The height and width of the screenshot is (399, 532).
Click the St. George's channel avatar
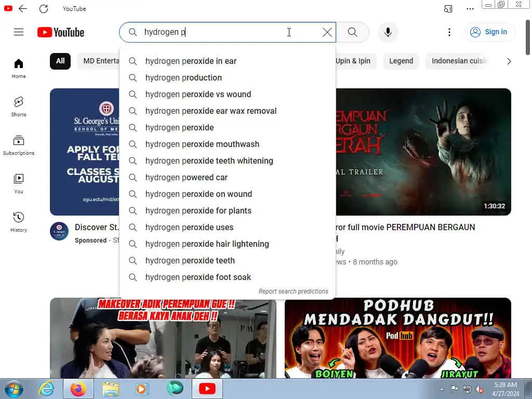click(x=59, y=231)
